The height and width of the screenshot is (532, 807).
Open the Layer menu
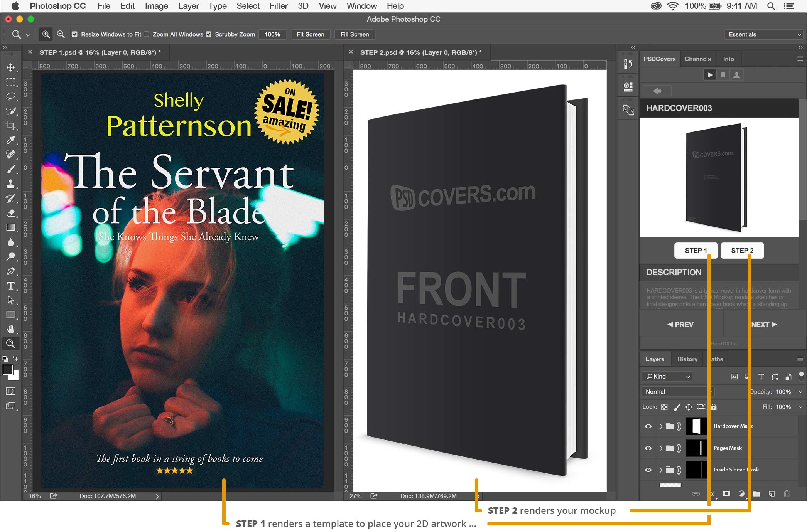click(188, 6)
